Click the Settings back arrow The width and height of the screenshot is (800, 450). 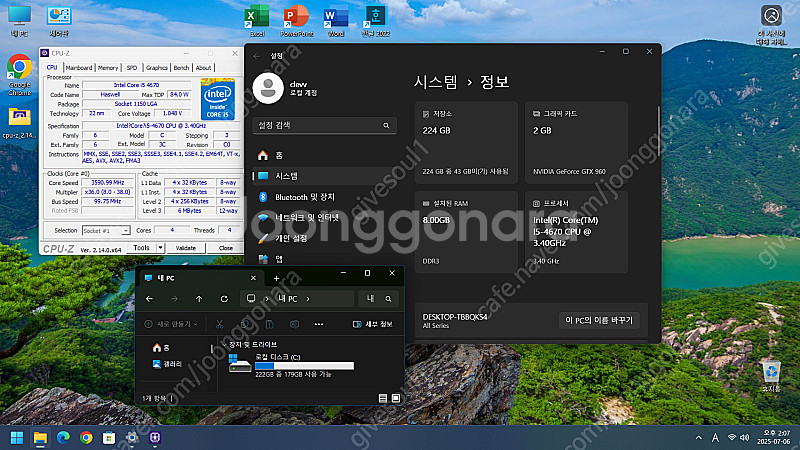point(257,56)
